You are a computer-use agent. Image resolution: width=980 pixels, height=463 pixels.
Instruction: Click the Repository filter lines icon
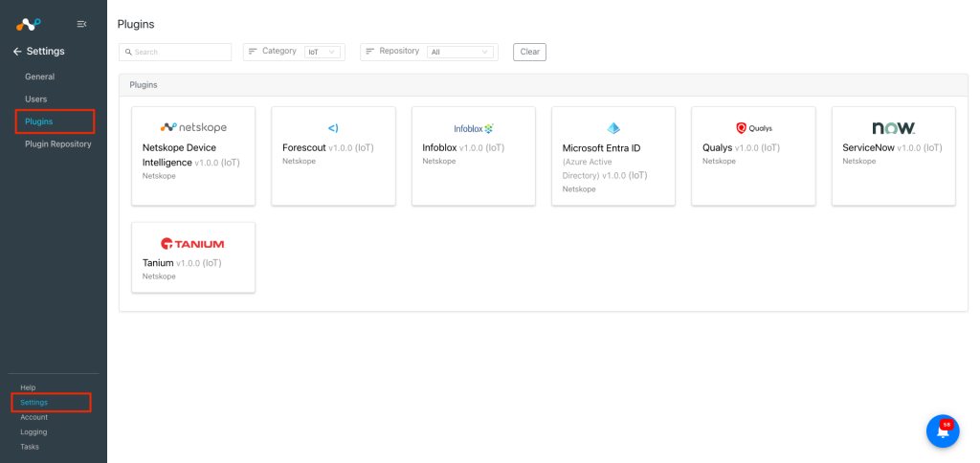(x=369, y=52)
